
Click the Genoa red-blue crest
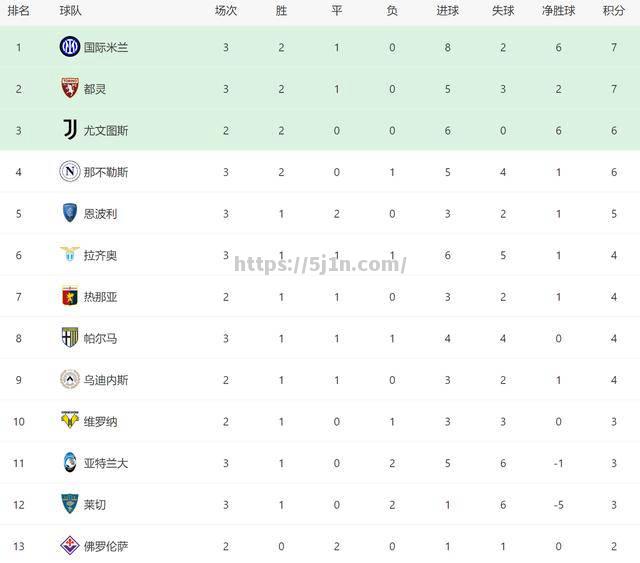(70, 296)
